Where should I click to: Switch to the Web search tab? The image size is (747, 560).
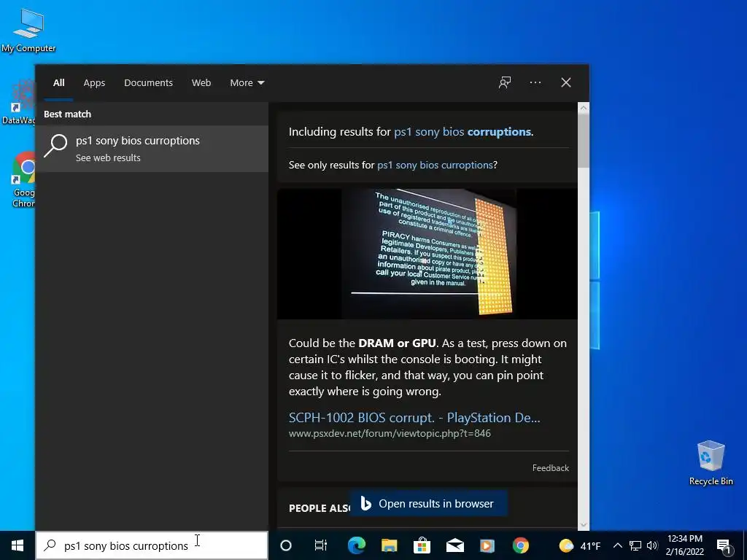tap(201, 82)
